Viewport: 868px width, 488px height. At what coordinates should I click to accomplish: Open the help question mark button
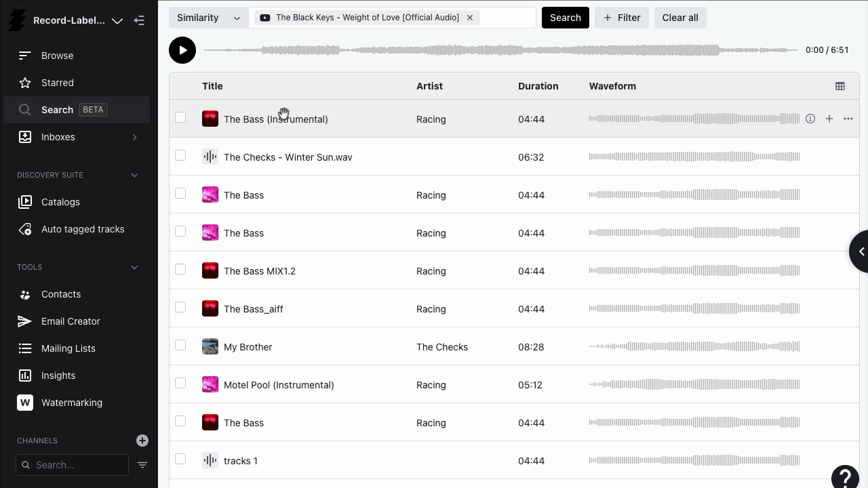(x=846, y=477)
